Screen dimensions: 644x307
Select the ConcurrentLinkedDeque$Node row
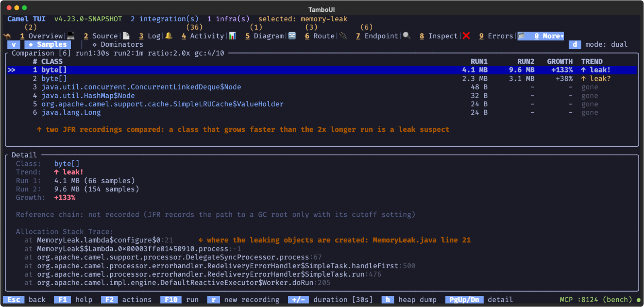pyautogui.click(x=322, y=87)
